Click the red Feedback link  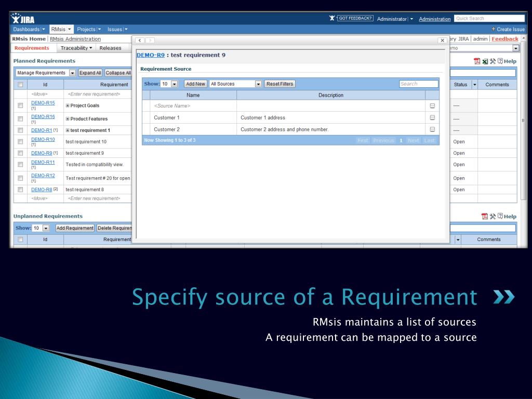coord(505,38)
